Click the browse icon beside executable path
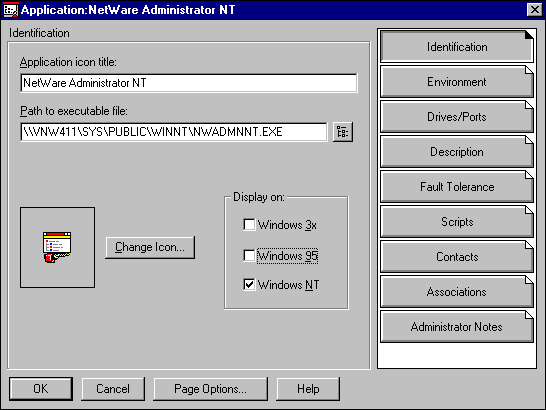546x410 pixels. tap(343, 132)
